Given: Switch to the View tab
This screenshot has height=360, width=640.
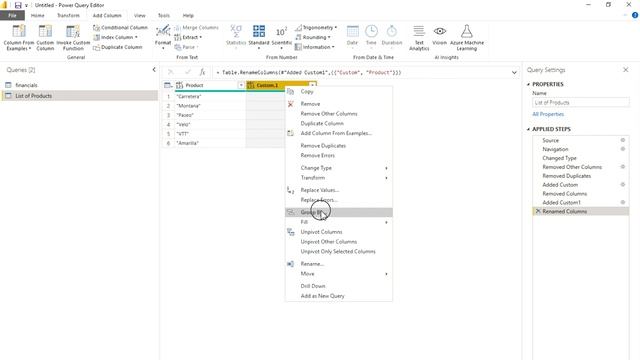Looking at the screenshot, I should tap(140, 16).
